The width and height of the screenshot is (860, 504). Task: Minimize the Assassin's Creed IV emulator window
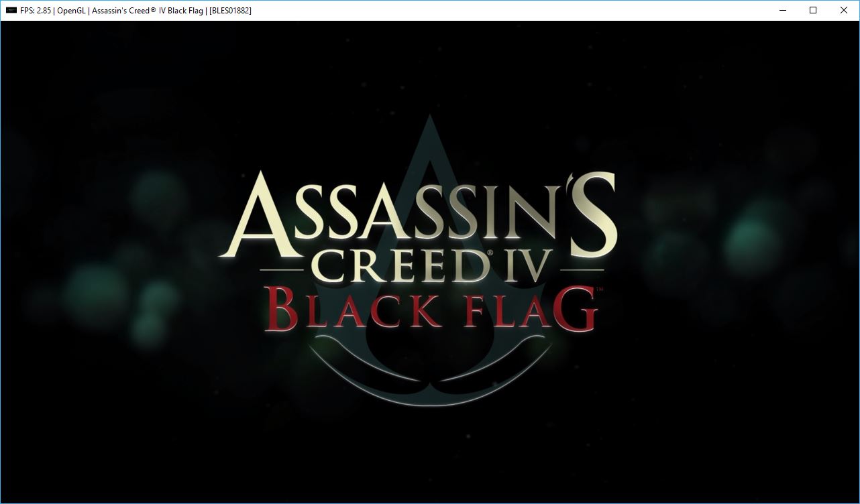782,11
